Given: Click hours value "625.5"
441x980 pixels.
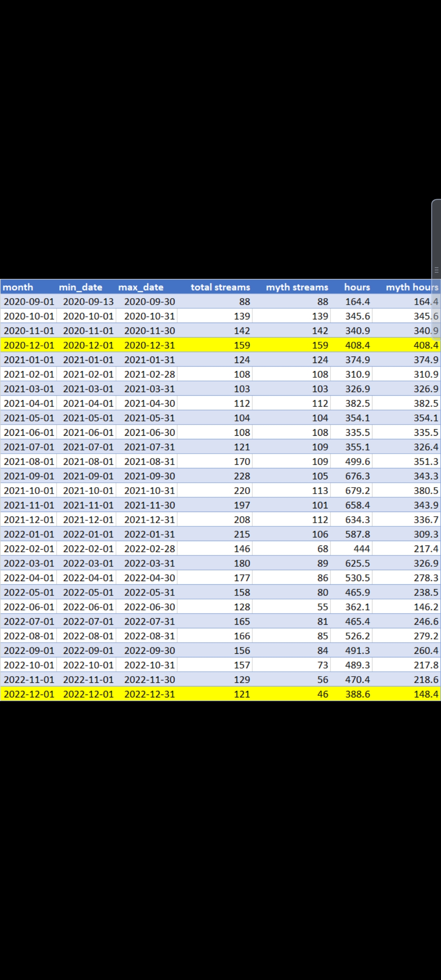Looking at the screenshot, I should point(358,563).
